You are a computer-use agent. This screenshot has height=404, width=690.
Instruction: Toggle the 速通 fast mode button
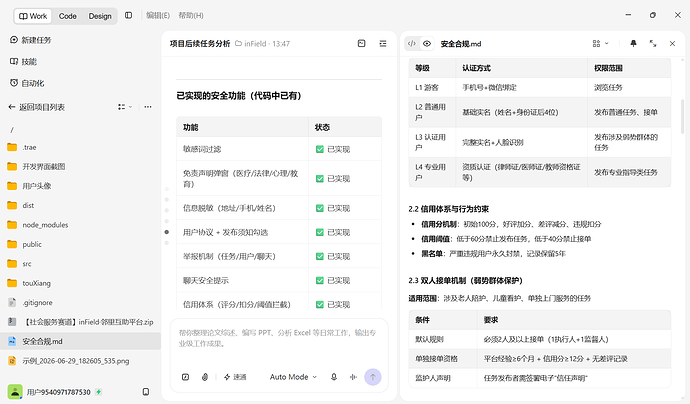(x=235, y=377)
